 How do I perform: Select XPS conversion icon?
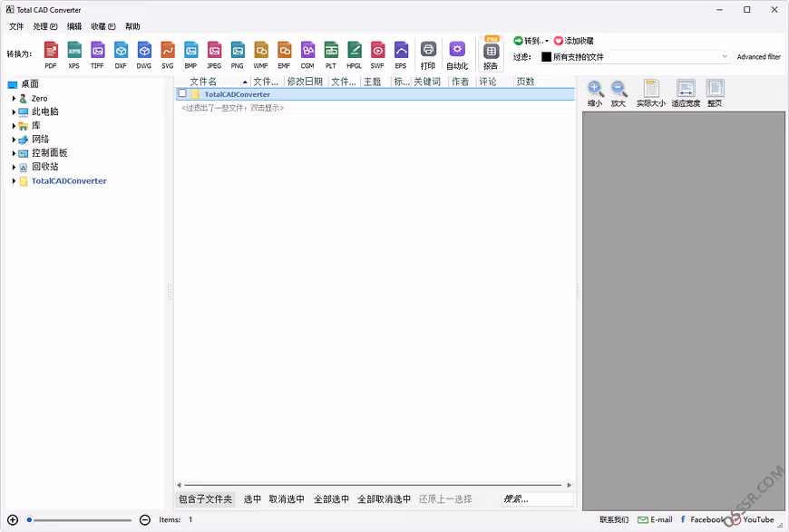click(74, 54)
